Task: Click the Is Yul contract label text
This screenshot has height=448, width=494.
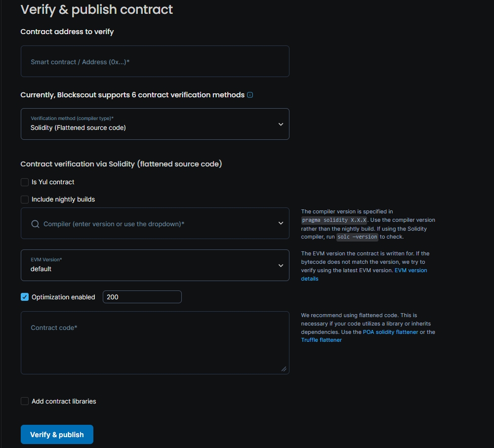Action: tap(53, 182)
